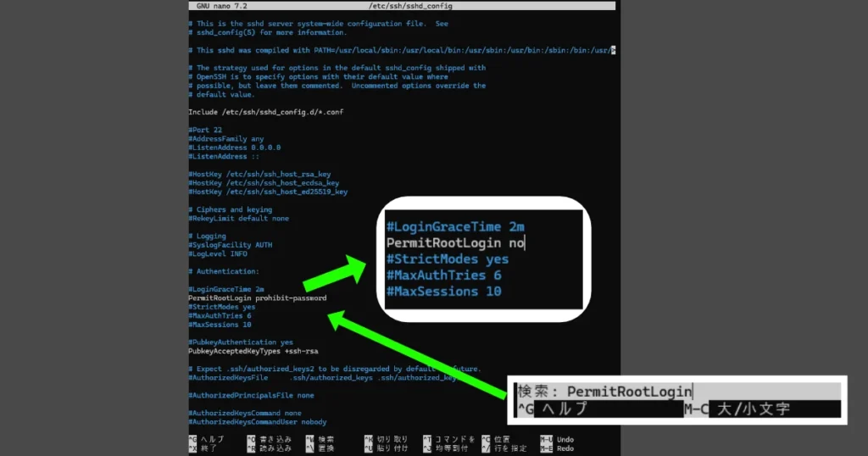
Task: Click the PermitRootLogin prohibit-password line
Action: [x=258, y=298]
